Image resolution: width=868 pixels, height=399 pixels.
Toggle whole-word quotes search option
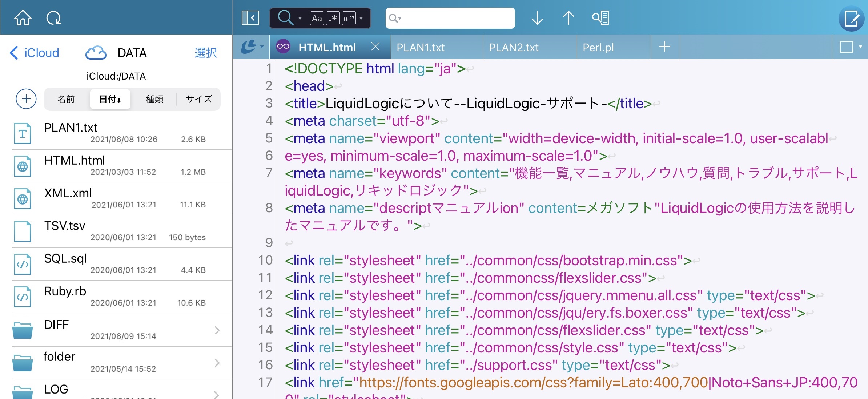pyautogui.click(x=348, y=18)
